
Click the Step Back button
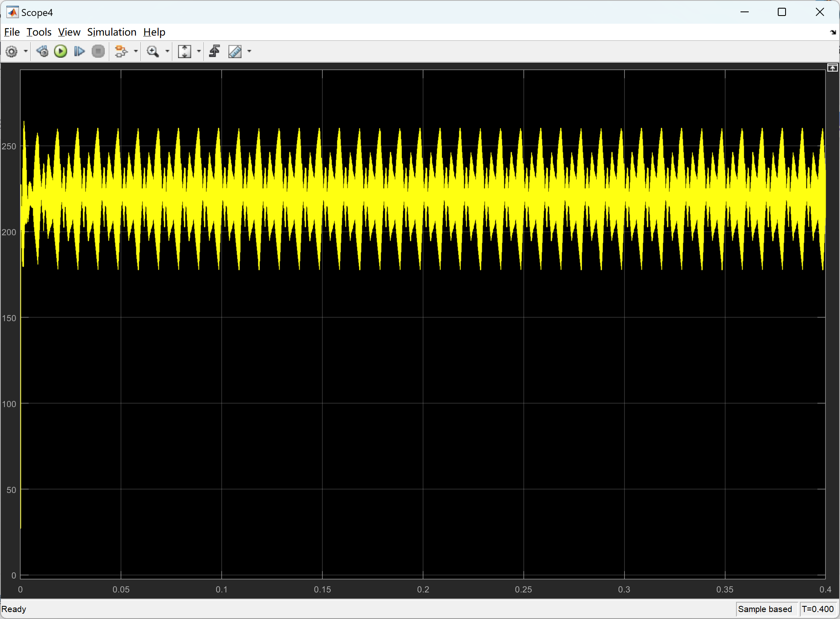[42, 52]
